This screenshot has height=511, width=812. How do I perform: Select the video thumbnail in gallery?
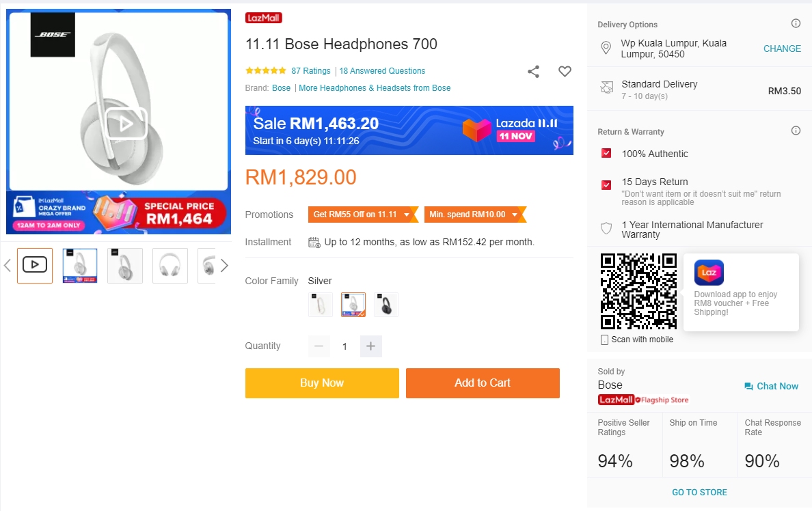(x=35, y=265)
